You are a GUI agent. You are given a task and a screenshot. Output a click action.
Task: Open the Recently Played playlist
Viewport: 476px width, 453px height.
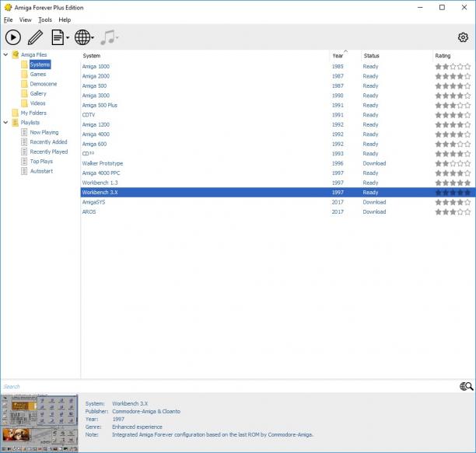pos(49,152)
